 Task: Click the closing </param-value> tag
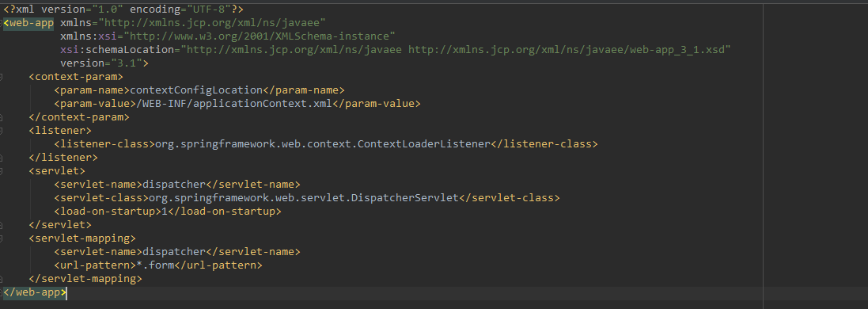pos(377,104)
